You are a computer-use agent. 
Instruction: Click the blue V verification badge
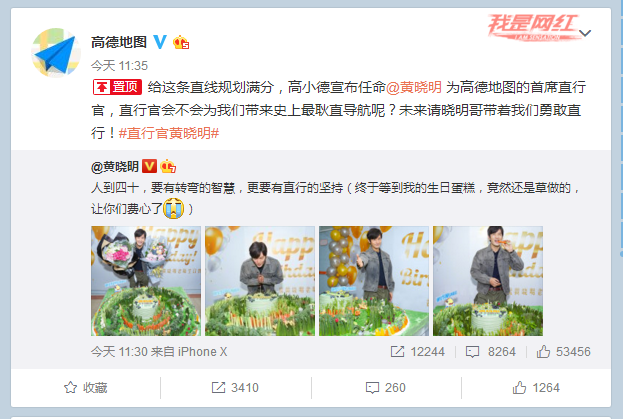tap(160, 42)
